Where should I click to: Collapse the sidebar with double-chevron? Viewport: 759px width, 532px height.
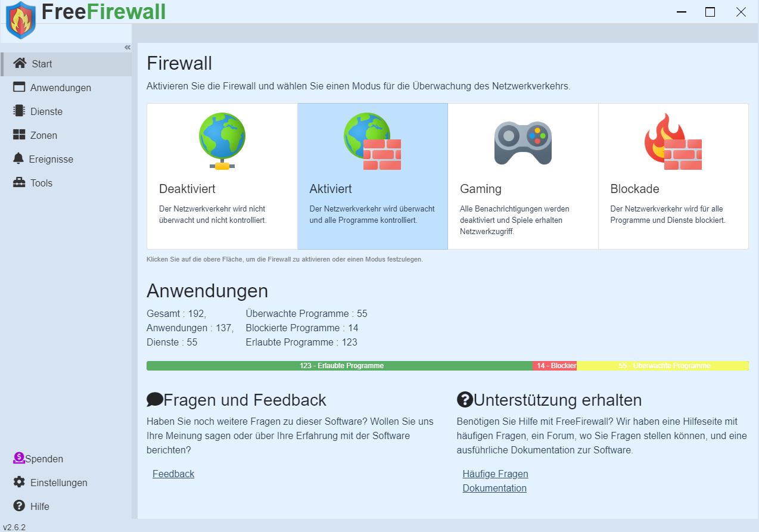point(127,48)
